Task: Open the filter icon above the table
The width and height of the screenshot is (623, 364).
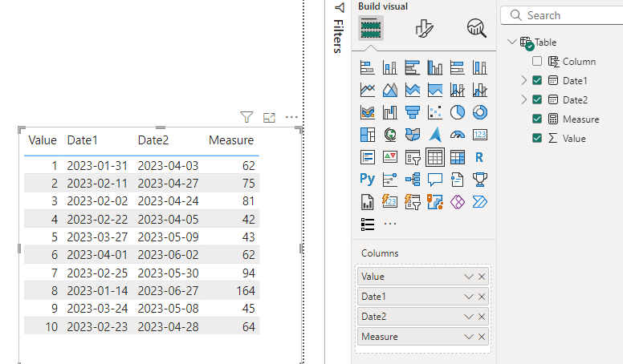Action: [246, 117]
